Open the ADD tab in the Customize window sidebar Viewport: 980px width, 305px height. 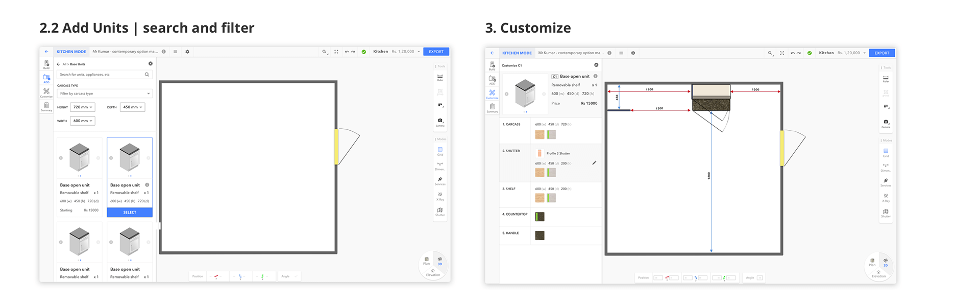pyautogui.click(x=492, y=80)
